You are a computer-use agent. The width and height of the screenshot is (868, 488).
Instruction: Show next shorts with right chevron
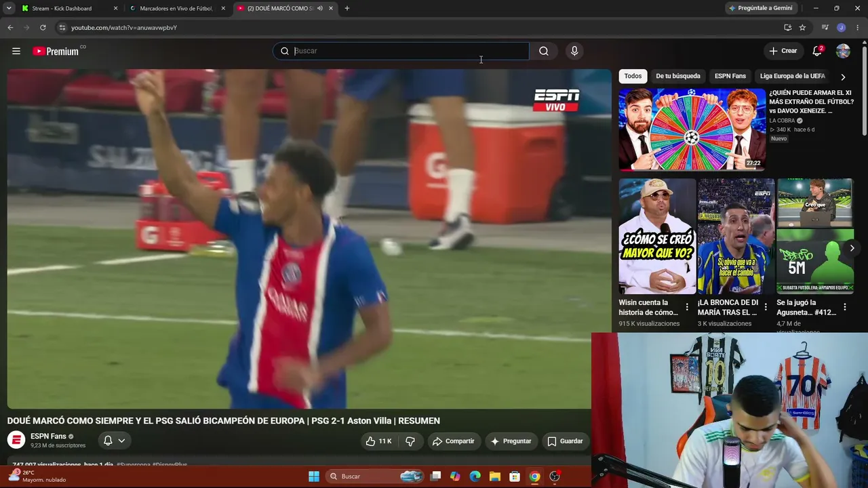pyautogui.click(x=852, y=248)
